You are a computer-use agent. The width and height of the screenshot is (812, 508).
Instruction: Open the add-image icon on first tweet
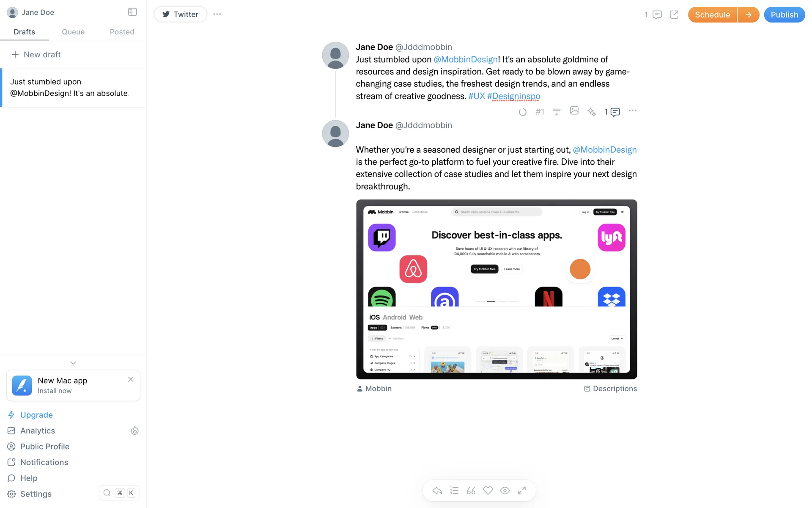[574, 110]
